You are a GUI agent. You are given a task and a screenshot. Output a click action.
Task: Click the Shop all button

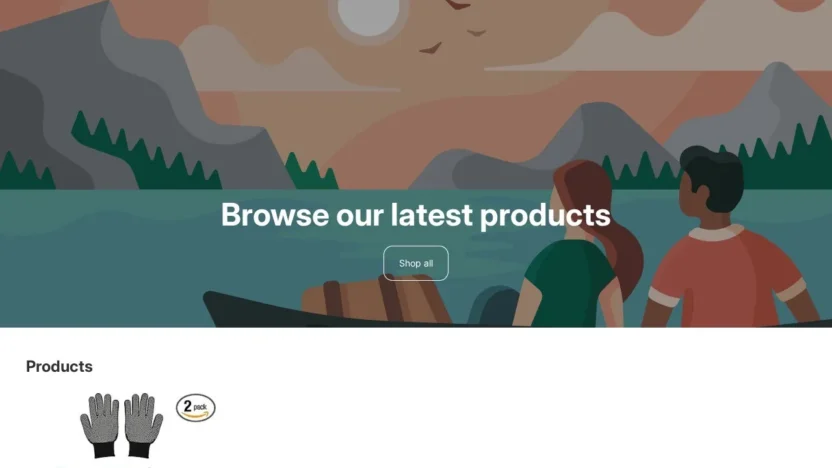(415, 263)
